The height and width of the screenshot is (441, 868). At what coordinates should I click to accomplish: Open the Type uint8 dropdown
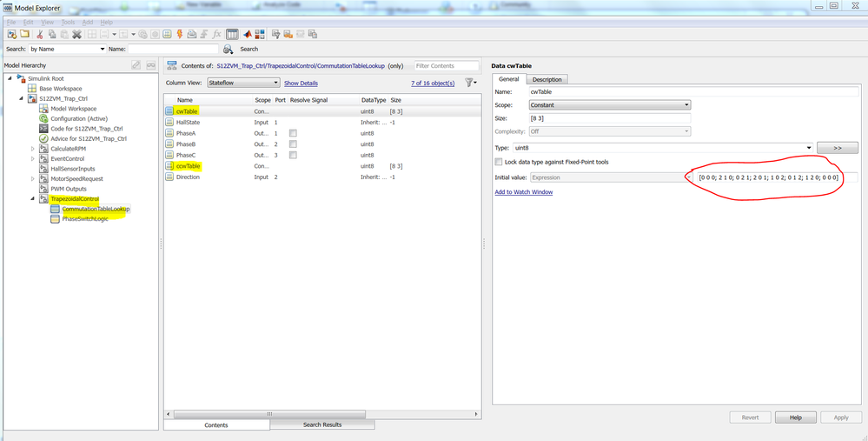point(663,148)
